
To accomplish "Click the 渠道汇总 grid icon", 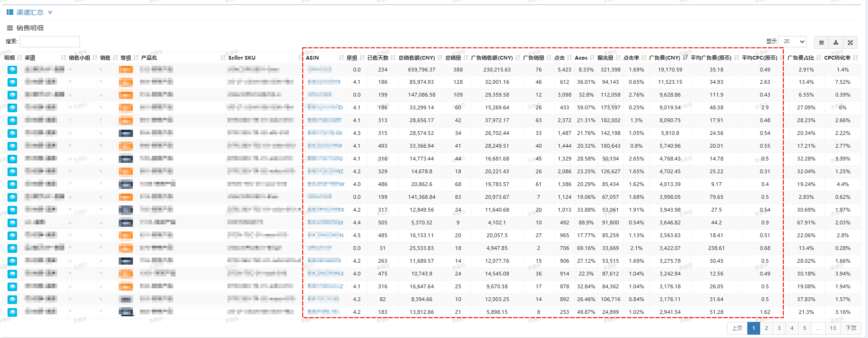I will (x=9, y=12).
